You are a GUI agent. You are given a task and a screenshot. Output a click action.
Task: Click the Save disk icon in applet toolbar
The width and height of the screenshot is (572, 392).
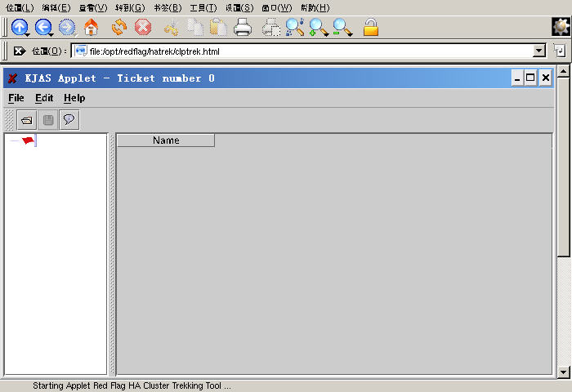(48, 120)
